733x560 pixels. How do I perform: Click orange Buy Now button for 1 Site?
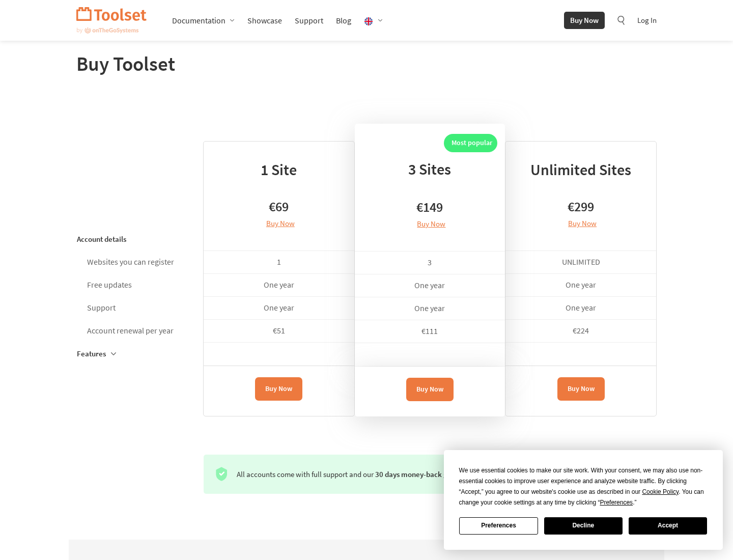tap(279, 389)
